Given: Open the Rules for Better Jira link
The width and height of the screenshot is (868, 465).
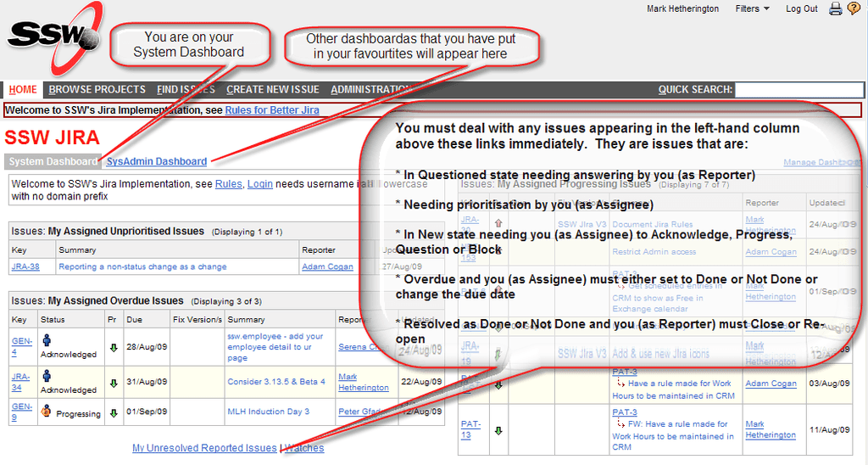Looking at the screenshot, I should point(272,109).
